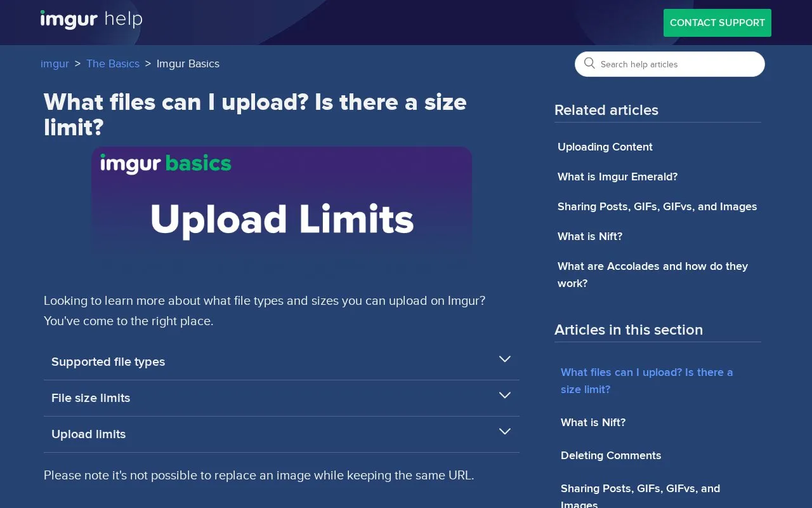Go to imgur breadcrumb link

pos(55,63)
